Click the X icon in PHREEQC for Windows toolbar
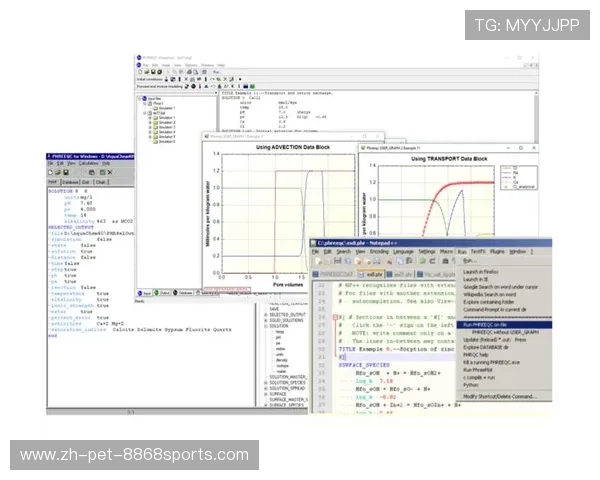Image resolution: width=600 pixels, height=480 pixels. tap(110, 173)
